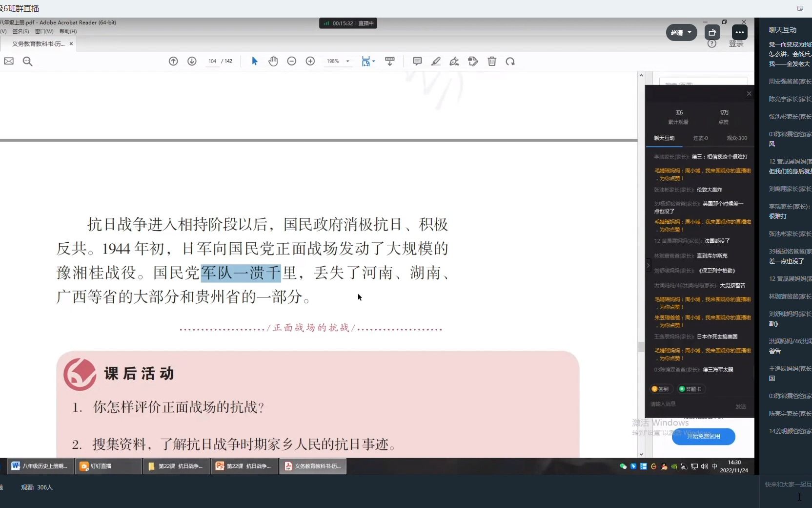Open the sign document pen tool
Screen dimensions: 812x508
click(454, 61)
